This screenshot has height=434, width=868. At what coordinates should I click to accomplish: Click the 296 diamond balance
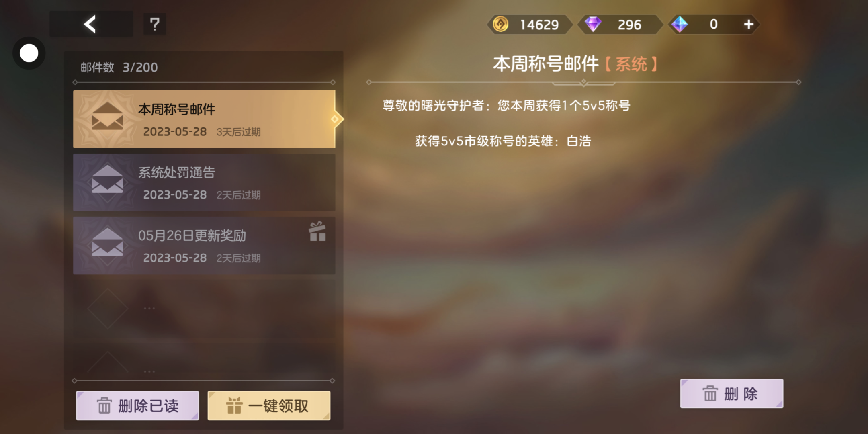[629, 25]
